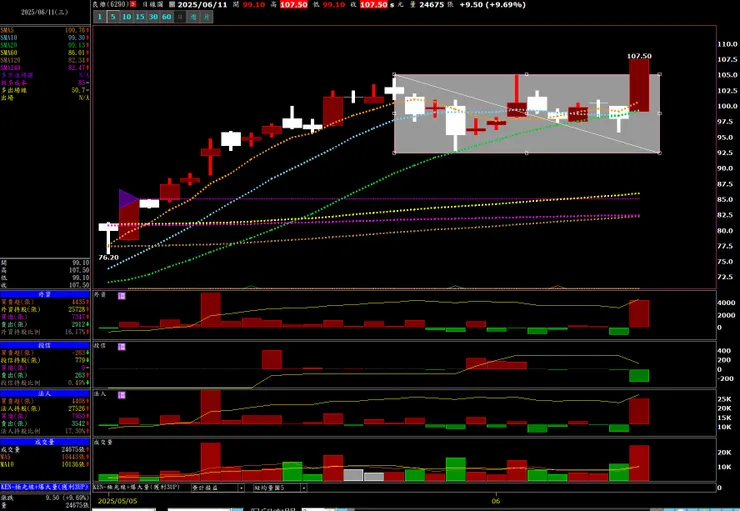Click the purple icon in the 法人 panel
The height and width of the screenshot is (511, 740).
(x=122, y=395)
